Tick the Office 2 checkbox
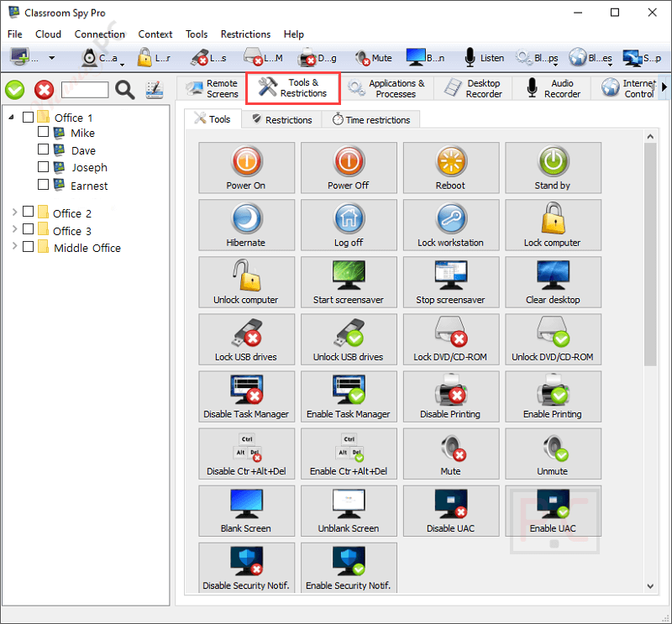This screenshot has height=624, width=672. tap(29, 212)
